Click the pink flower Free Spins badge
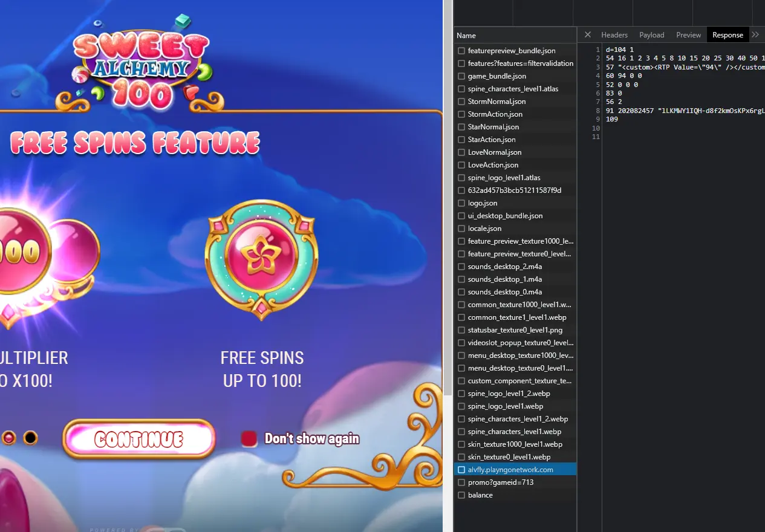765x532 pixels. (x=261, y=259)
